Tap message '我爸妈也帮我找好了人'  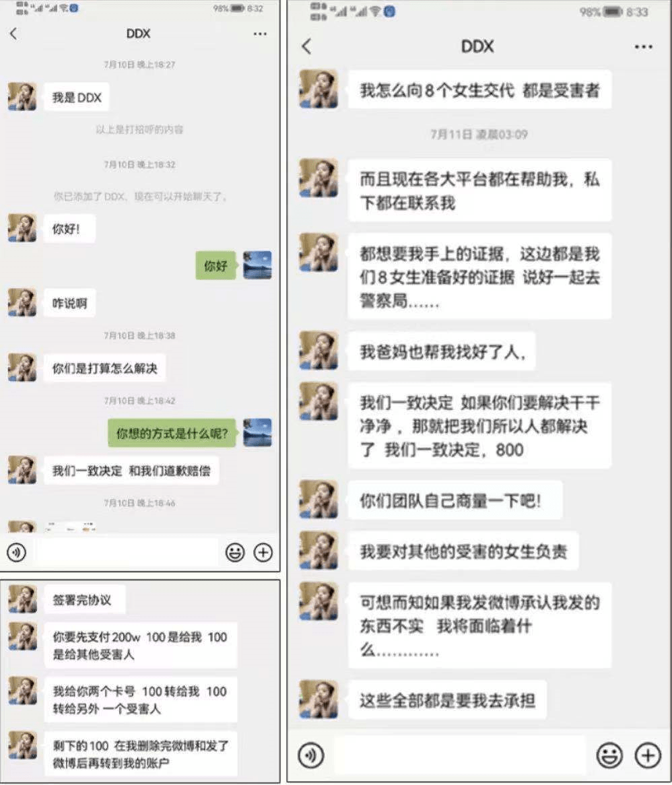click(442, 352)
